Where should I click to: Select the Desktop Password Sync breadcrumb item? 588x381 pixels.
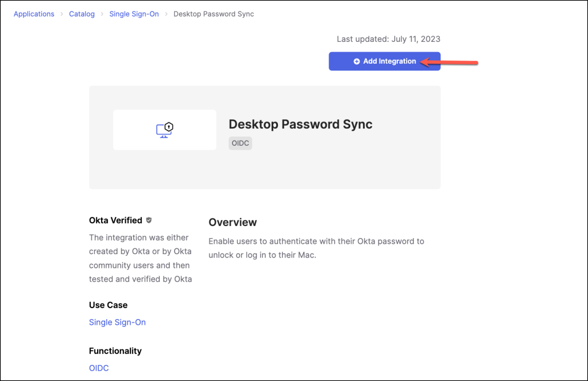(x=214, y=14)
